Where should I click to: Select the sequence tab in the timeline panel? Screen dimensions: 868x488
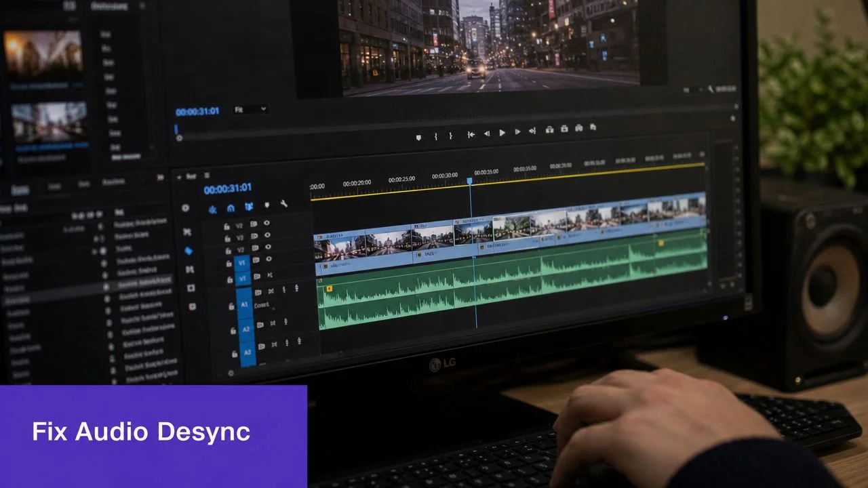click(191, 176)
